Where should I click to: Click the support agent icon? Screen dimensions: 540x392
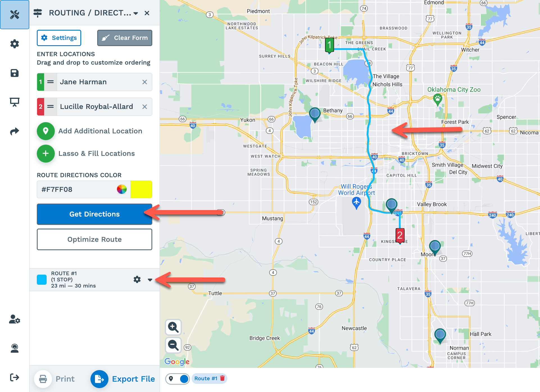[x=15, y=348]
